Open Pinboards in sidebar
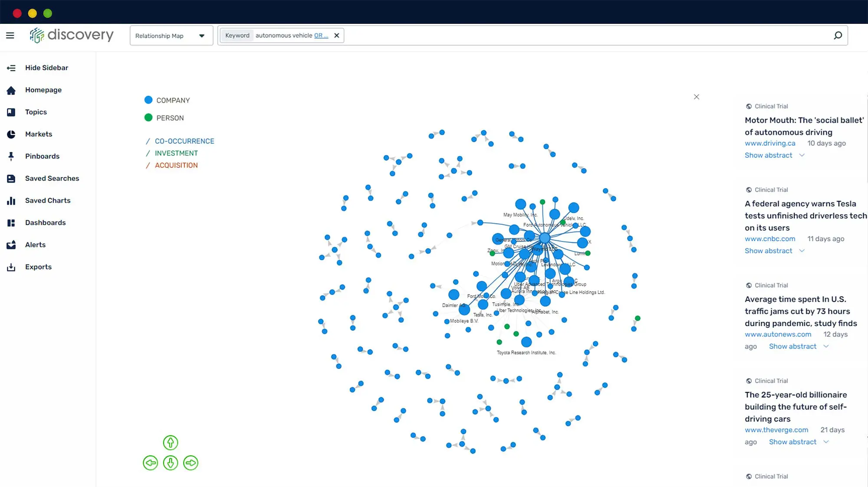 (x=42, y=156)
